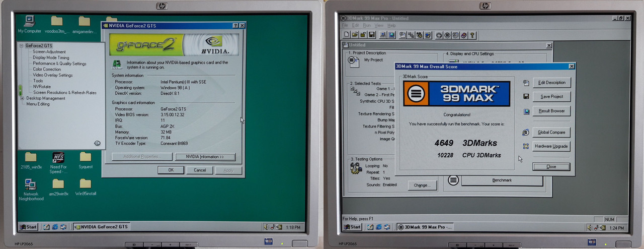Click the New project icon in 3DMark toolbar
The height and width of the screenshot is (249, 644).
coord(347,35)
